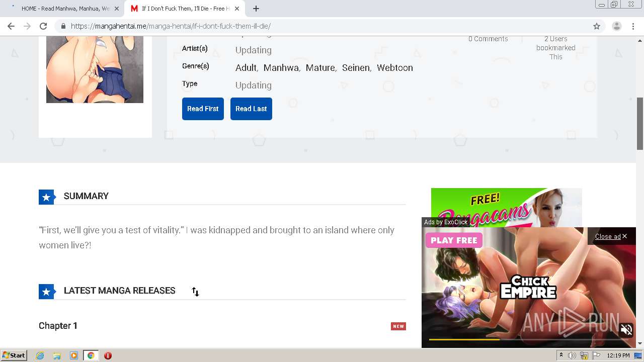Open the Chrome profile avatar menu
The height and width of the screenshot is (362, 644).
point(616,26)
